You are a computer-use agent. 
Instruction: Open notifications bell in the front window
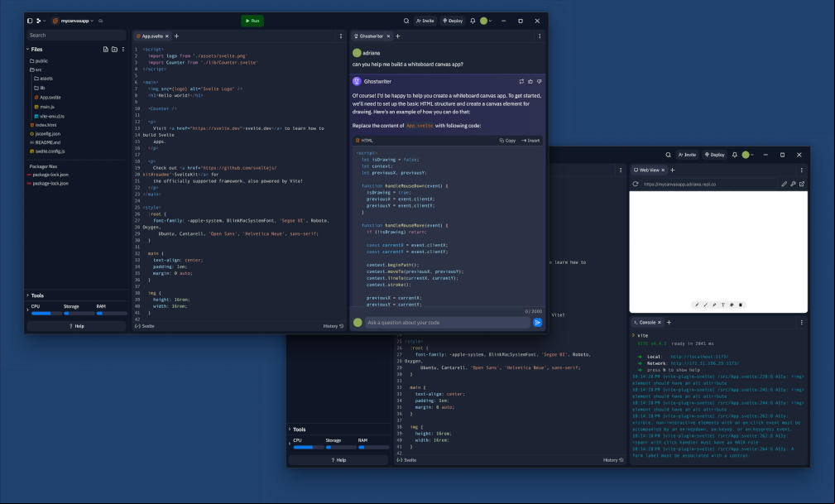(x=473, y=21)
